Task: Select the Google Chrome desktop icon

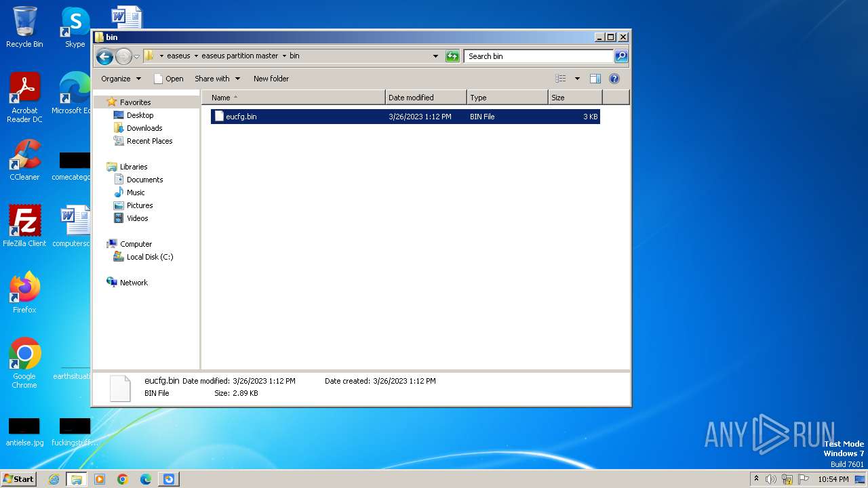Action: 24,363
